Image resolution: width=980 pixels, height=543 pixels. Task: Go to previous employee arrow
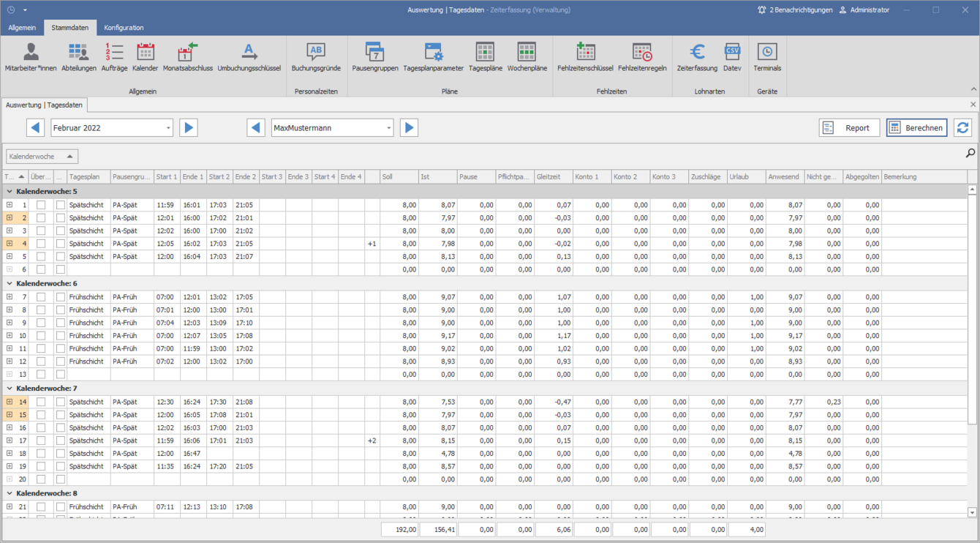point(256,127)
